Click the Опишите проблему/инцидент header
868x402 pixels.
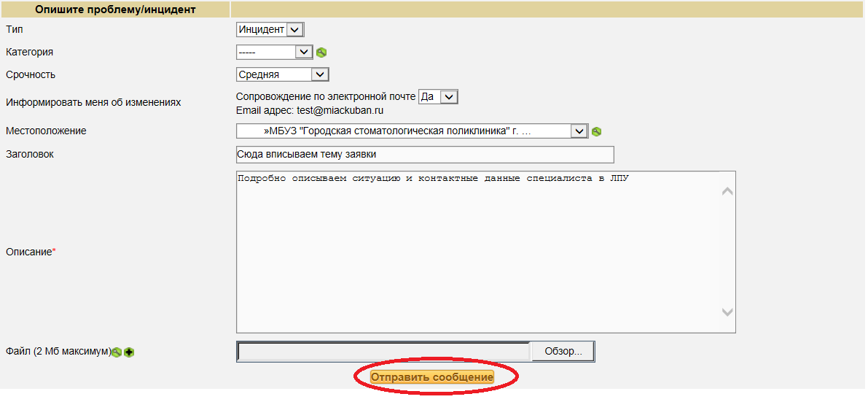pyautogui.click(x=115, y=9)
